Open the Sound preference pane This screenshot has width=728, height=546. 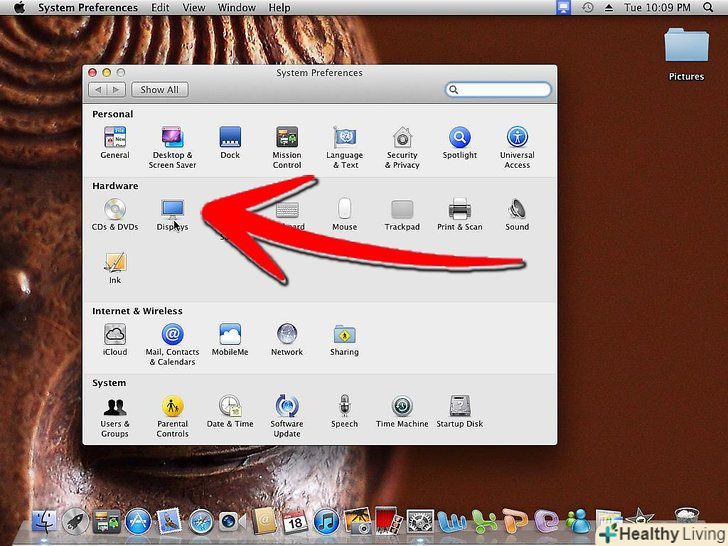[517, 214]
